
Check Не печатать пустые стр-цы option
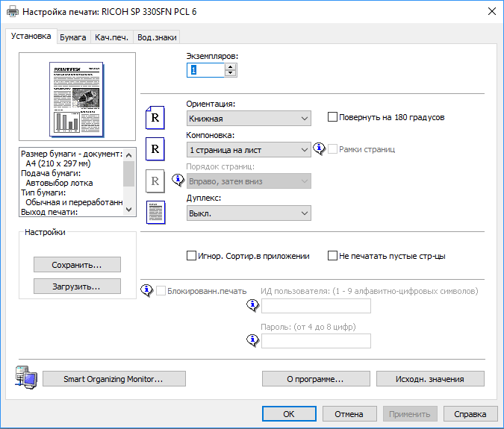[x=333, y=255]
